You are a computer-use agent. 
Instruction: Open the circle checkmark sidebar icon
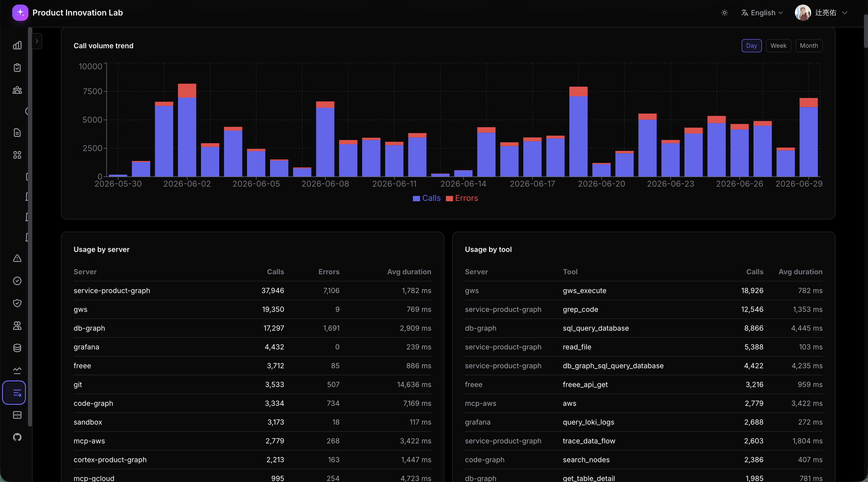coord(17,281)
